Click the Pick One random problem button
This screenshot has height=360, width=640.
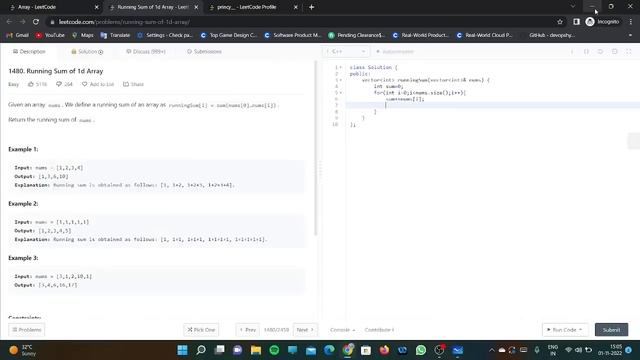201,329
